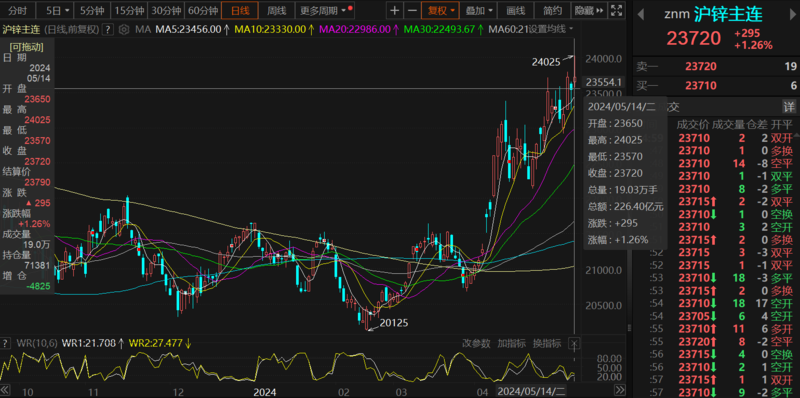The height and width of the screenshot is (398, 800).
Task: Click the 卖一 ask price 23720 row
Action: (x=716, y=66)
